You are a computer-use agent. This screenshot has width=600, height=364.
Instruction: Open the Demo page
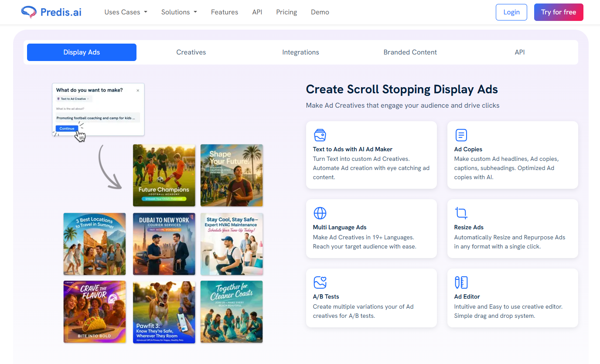coord(320,12)
